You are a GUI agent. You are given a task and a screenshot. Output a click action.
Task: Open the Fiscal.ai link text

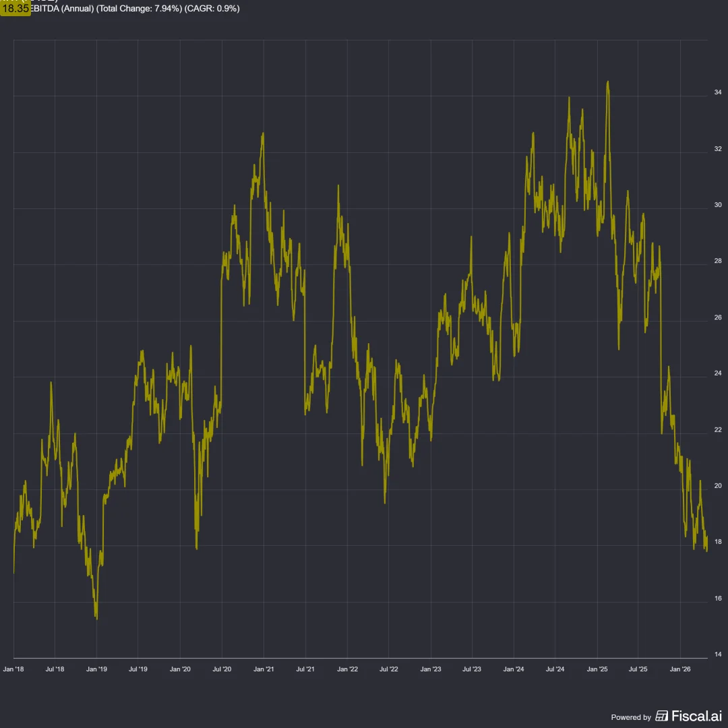tap(696, 717)
